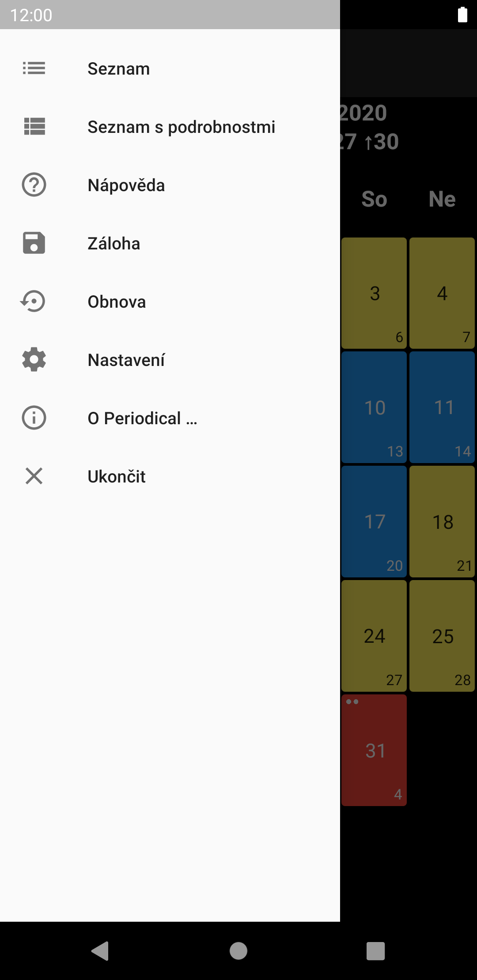Open O Periodical about entry

coord(142,418)
